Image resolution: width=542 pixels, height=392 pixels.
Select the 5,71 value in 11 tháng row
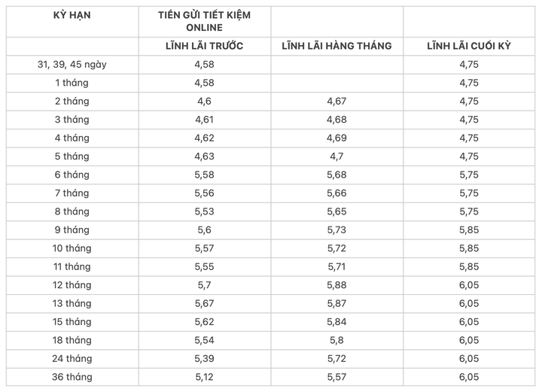click(x=336, y=266)
